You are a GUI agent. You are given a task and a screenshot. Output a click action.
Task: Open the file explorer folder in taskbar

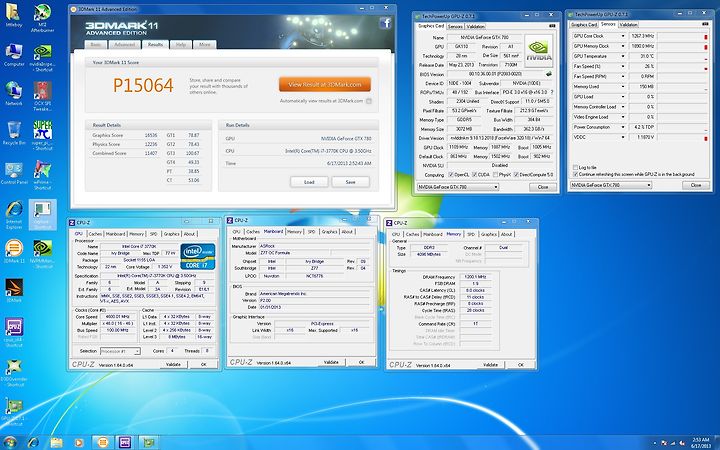pos(56,443)
